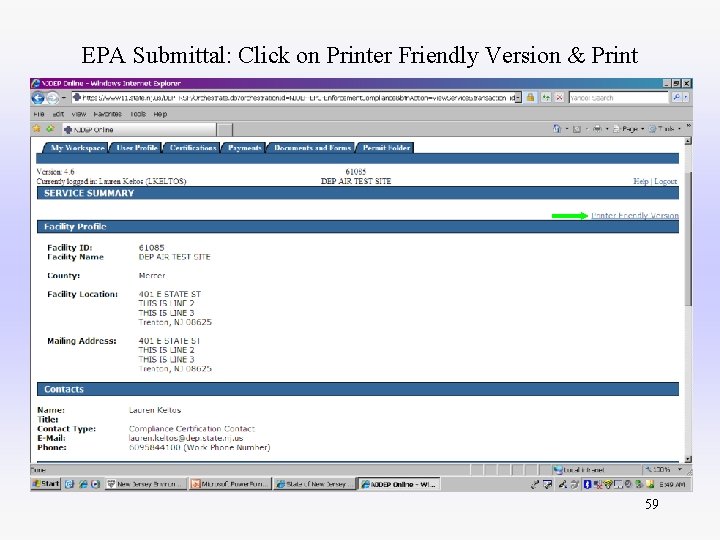Open the Tools menu
The width and height of the screenshot is (720, 540).
138,114
